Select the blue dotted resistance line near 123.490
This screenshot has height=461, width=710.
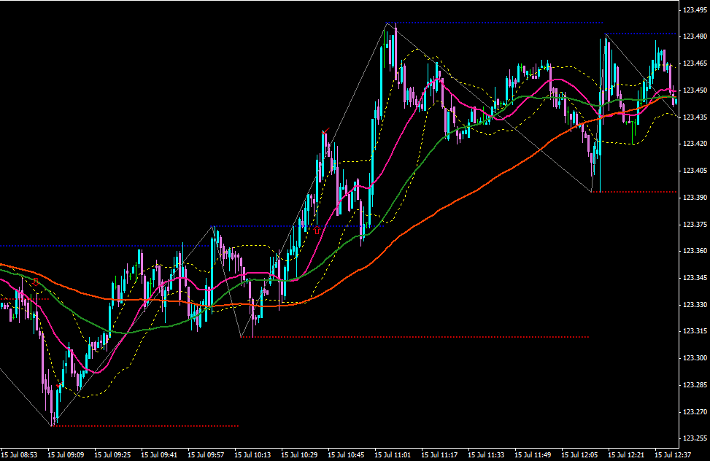494,23
